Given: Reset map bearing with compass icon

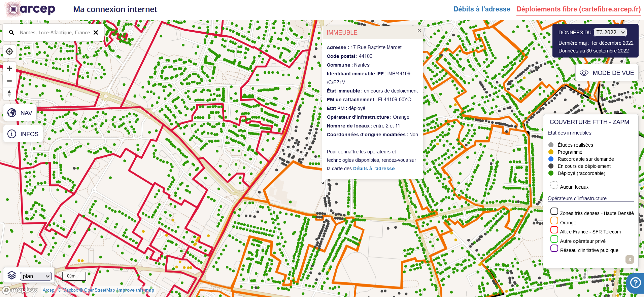Looking at the screenshot, I should [9, 93].
